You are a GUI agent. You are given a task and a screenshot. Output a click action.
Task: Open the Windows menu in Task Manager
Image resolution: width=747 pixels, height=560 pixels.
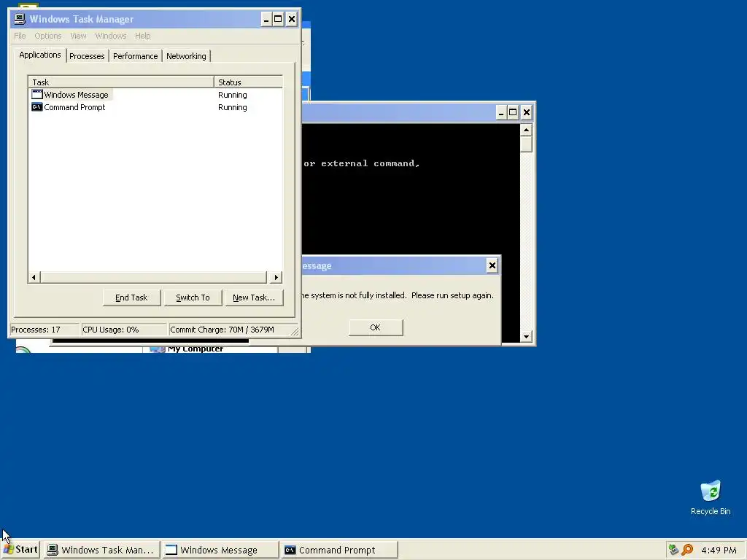[x=111, y=36]
